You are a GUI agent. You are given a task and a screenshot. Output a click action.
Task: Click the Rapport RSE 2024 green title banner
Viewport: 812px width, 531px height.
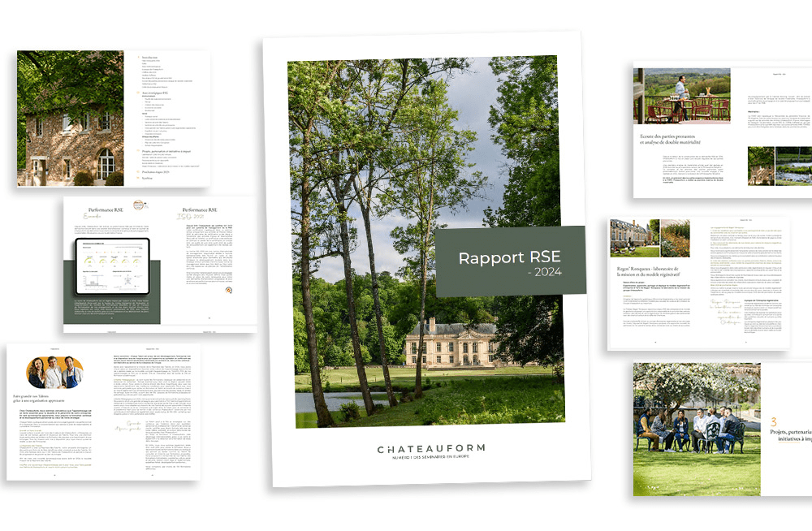(x=510, y=261)
